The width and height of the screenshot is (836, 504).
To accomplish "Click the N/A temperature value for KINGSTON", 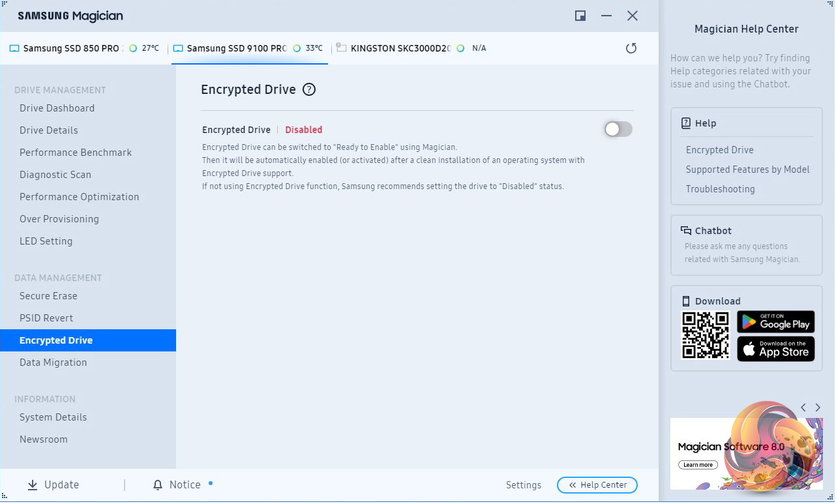I will click(479, 48).
